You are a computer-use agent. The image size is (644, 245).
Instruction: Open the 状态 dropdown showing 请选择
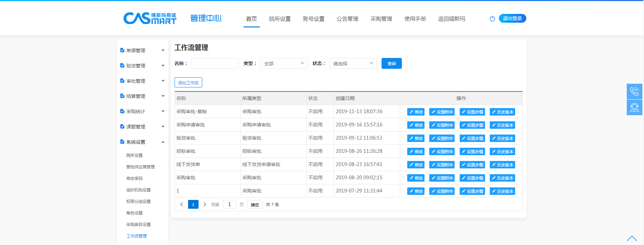point(353,63)
